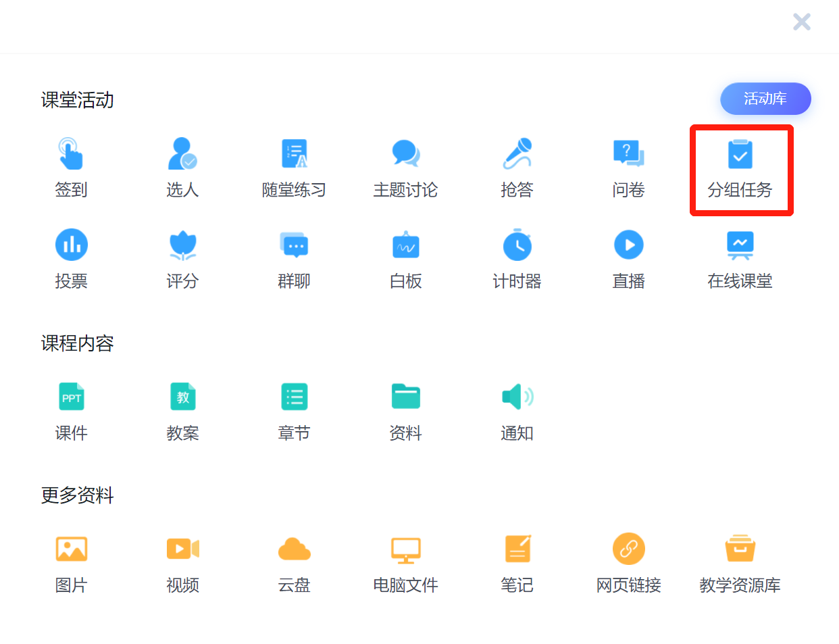Select the 选人 pick-a-student activity

(x=182, y=168)
